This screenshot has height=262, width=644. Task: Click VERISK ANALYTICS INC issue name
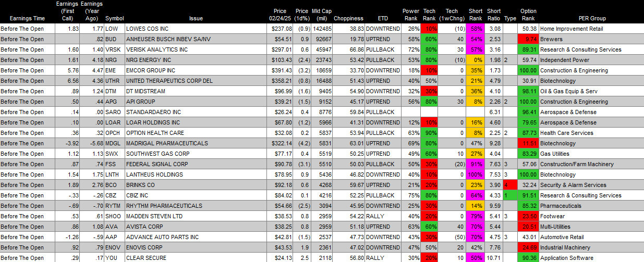click(156, 49)
